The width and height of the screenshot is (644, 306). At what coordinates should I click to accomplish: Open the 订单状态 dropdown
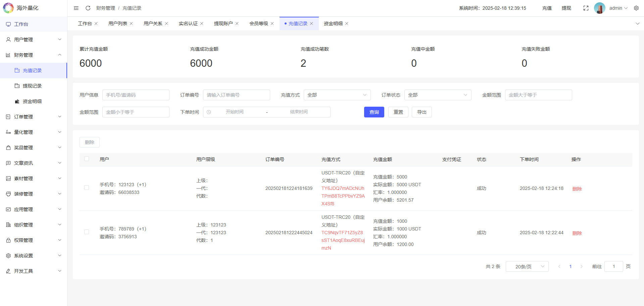coord(438,95)
